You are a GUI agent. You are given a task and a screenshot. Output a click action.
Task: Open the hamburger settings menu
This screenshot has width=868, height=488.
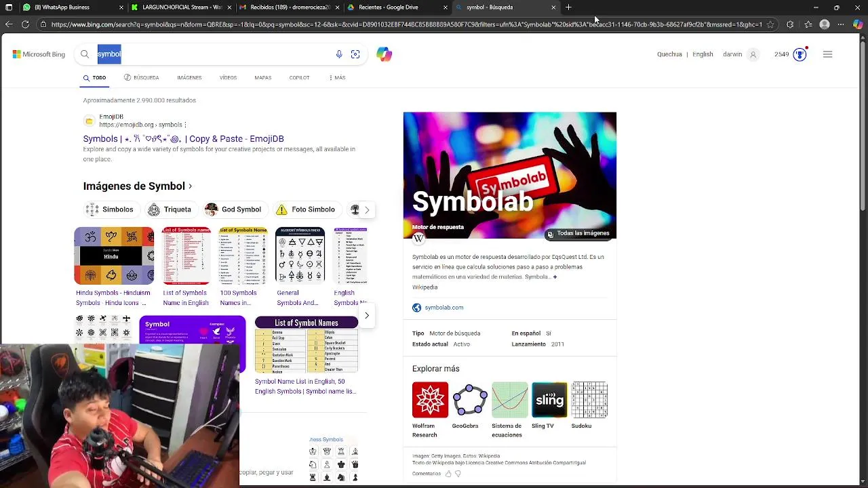[x=827, y=54]
